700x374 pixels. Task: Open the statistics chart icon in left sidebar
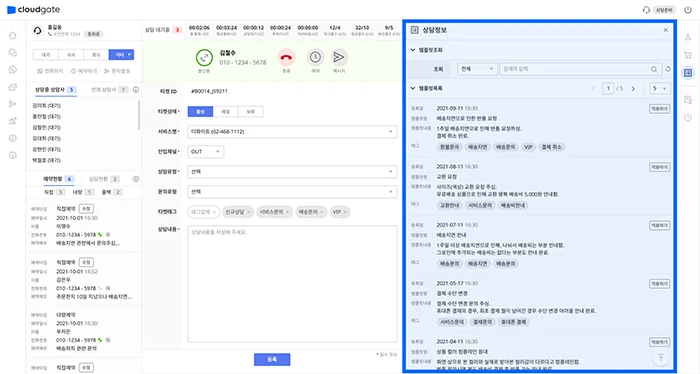[13, 121]
